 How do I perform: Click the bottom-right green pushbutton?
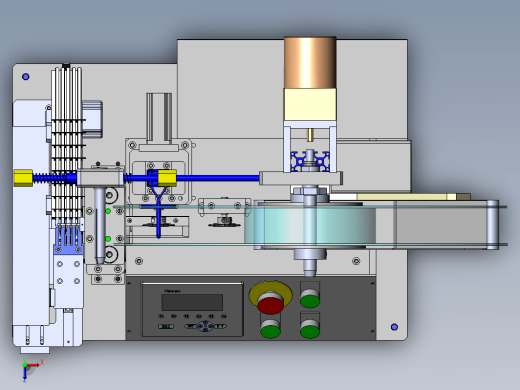[x=310, y=330]
